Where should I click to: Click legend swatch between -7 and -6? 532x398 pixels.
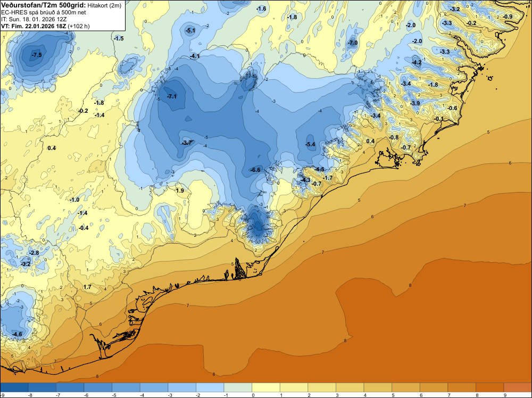point(70,387)
